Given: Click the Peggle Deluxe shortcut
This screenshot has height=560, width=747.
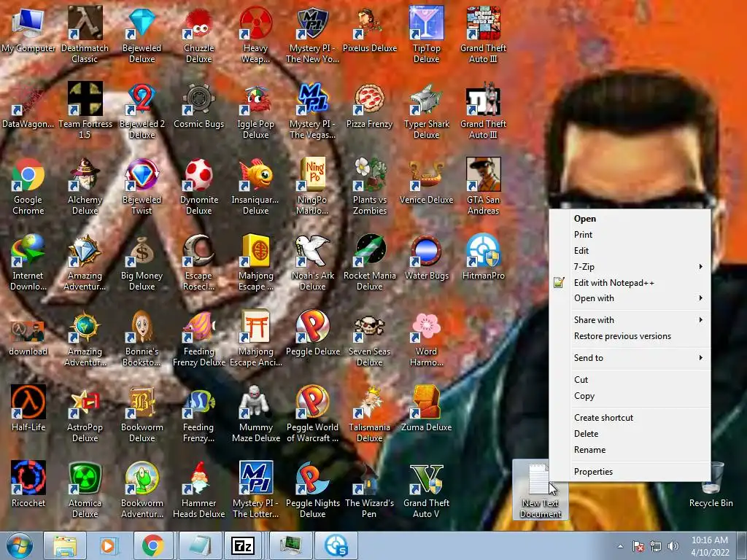Looking at the screenshot, I should (x=312, y=332).
